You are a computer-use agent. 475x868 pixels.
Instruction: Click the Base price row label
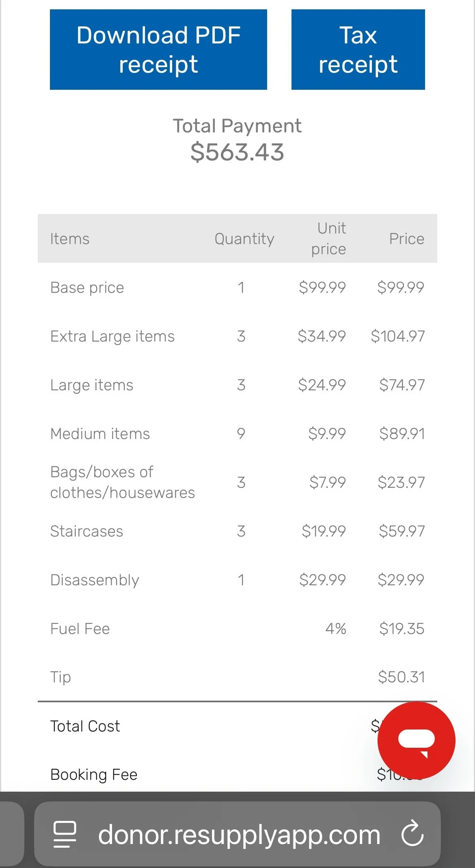pyautogui.click(x=87, y=288)
